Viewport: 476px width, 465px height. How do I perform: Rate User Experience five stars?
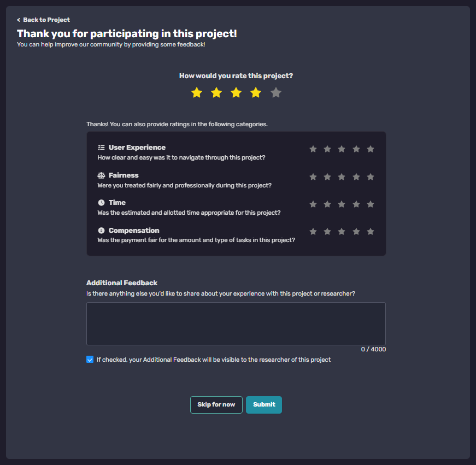pos(371,149)
